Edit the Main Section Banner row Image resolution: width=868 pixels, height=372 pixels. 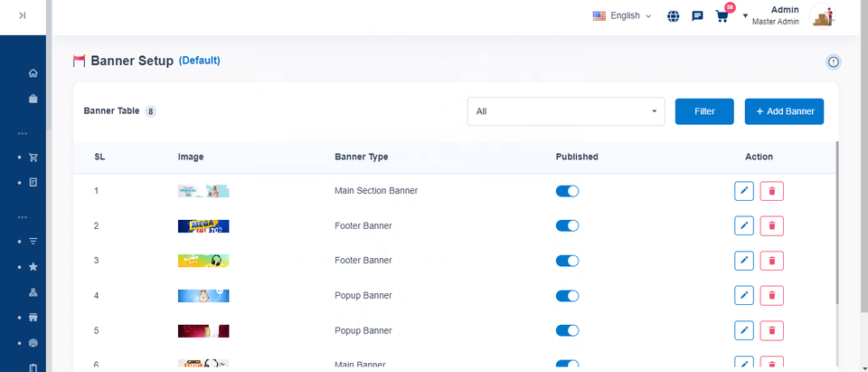pos(744,191)
